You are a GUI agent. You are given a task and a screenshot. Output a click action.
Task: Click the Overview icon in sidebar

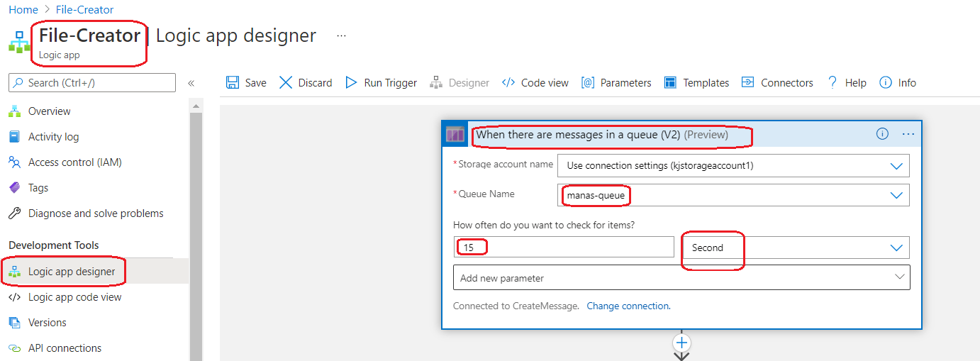[15, 111]
